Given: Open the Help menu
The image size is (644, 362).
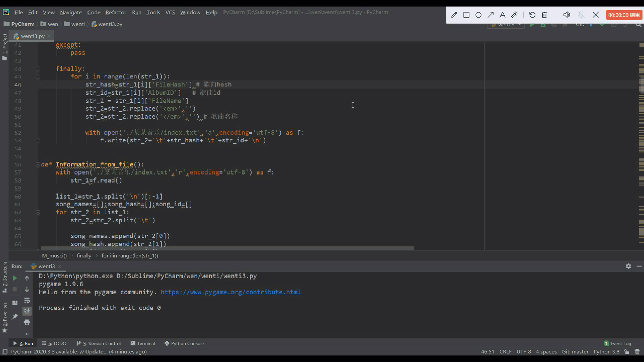Looking at the screenshot, I should coord(211,12).
